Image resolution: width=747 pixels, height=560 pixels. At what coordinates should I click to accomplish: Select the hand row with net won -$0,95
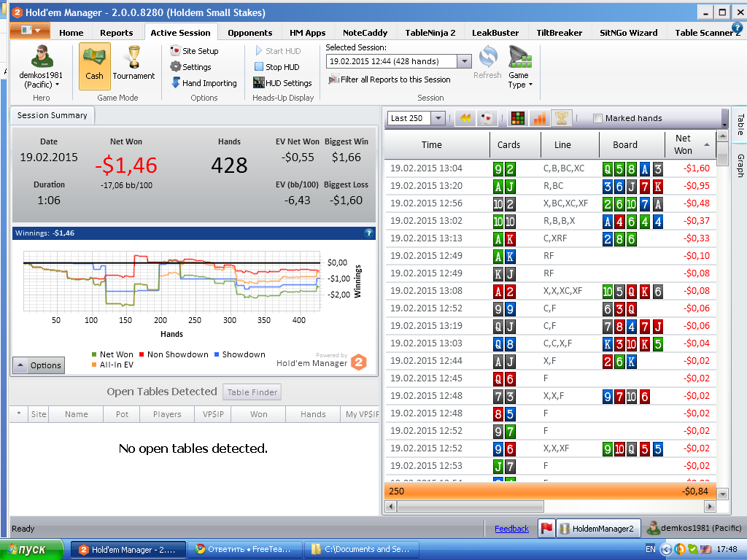click(x=550, y=186)
